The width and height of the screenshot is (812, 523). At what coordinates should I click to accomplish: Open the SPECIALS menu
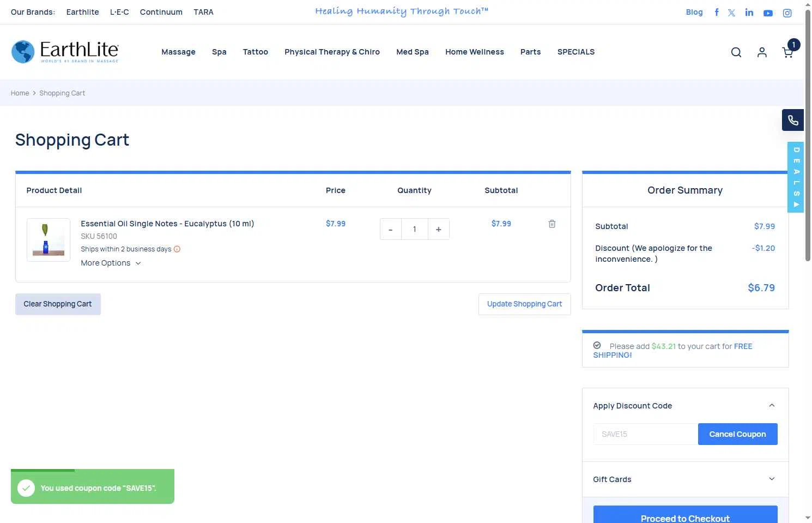[x=576, y=52]
